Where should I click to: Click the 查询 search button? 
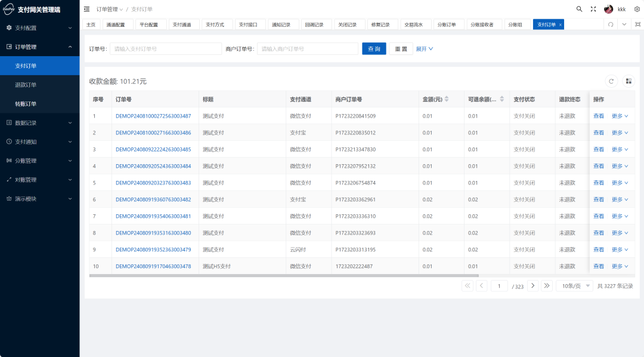tap(374, 48)
